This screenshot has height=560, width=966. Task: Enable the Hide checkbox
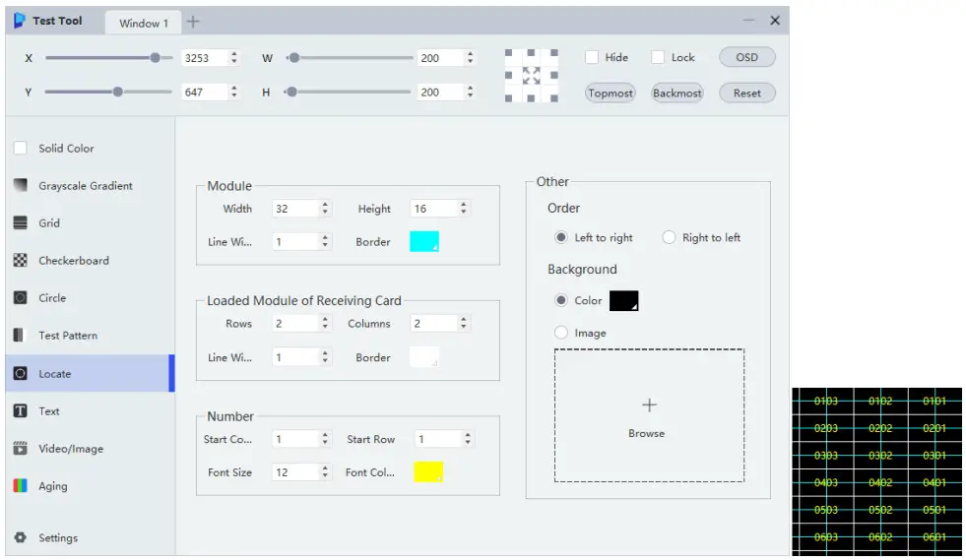click(x=592, y=57)
